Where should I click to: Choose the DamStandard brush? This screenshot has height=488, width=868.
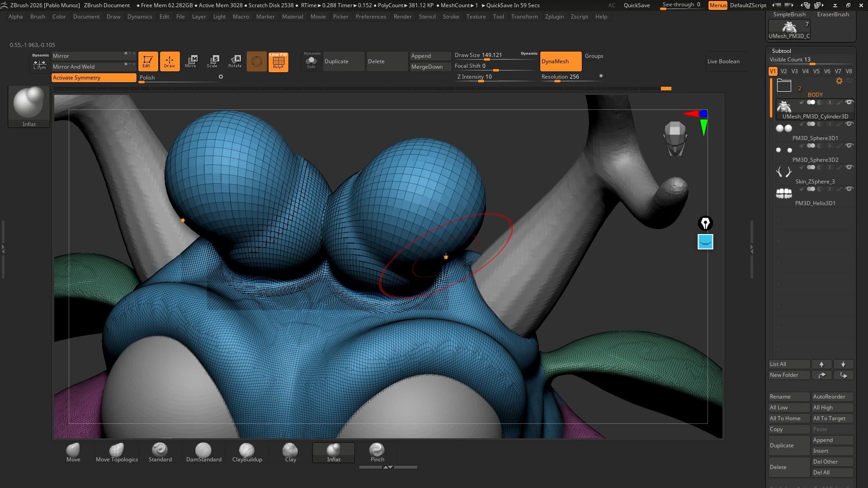point(203,452)
